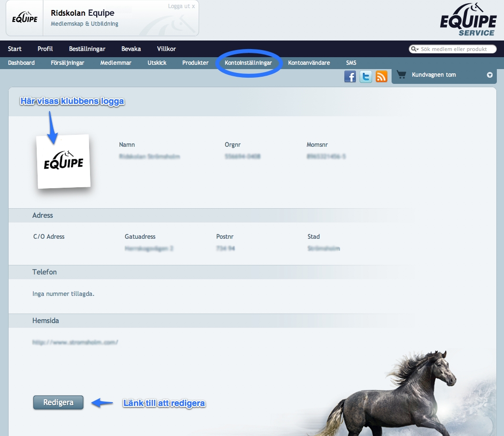Open the Facebook icon link

(x=350, y=77)
